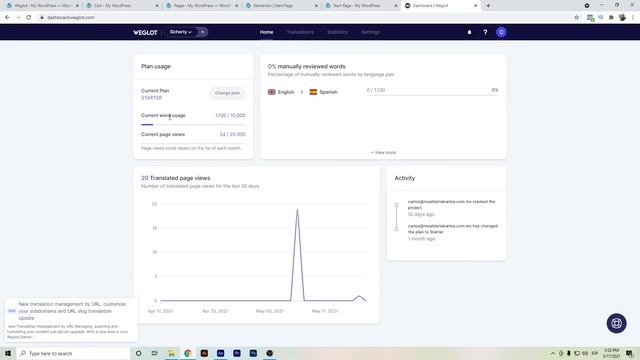
Task: Open File Explorer from taskbar
Action: click(x=171, y=353)
